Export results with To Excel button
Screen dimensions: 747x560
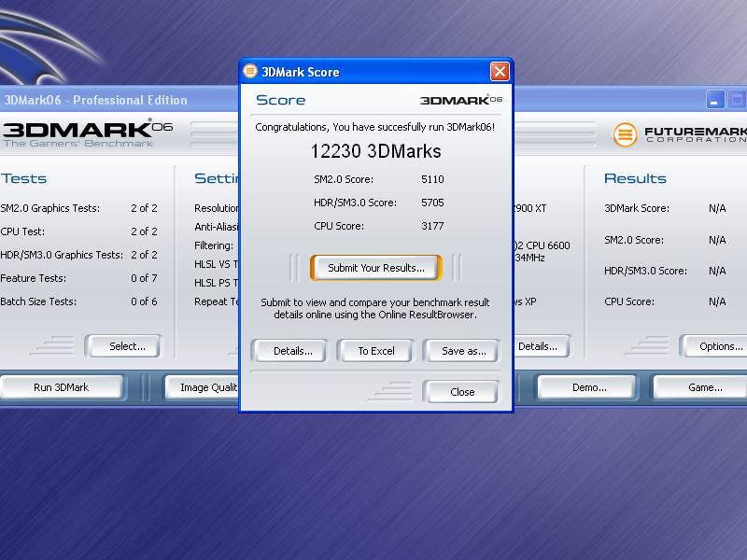(x=376, y=351)
